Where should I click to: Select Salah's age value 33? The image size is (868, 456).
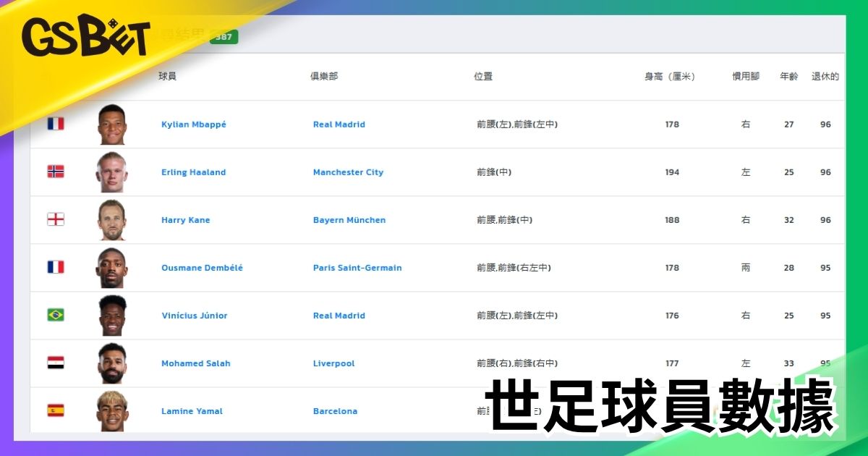789,363
